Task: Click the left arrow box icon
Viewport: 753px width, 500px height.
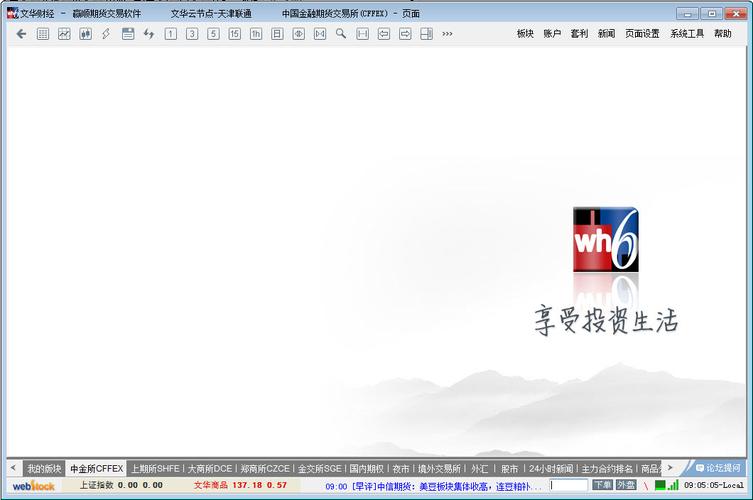Action: pos(384,34)
